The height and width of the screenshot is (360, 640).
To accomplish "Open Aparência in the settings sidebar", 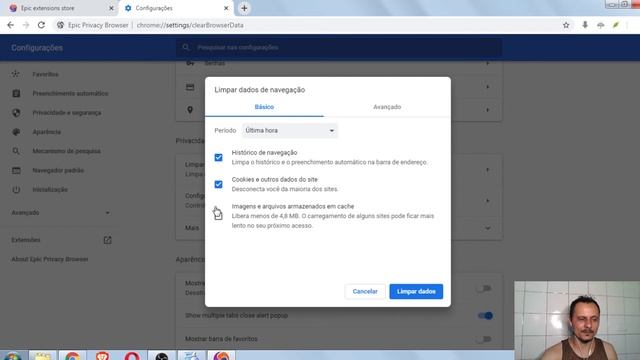I will click(x=47, y=132).
